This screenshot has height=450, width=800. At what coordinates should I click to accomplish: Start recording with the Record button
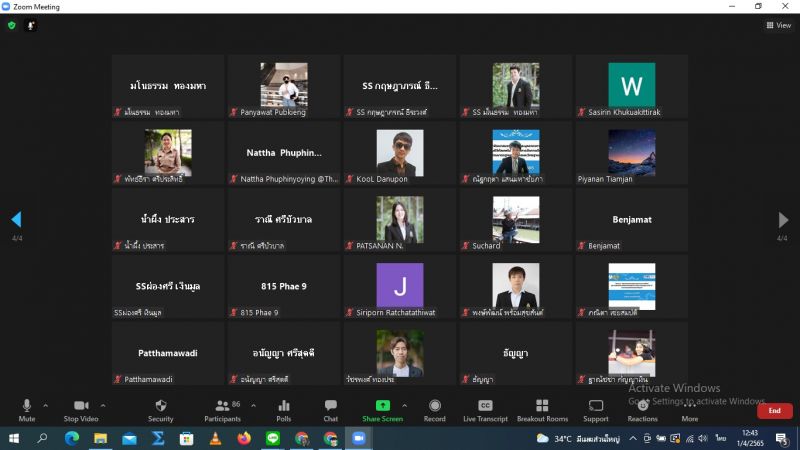pyautogui.click(x=435, y=410)
